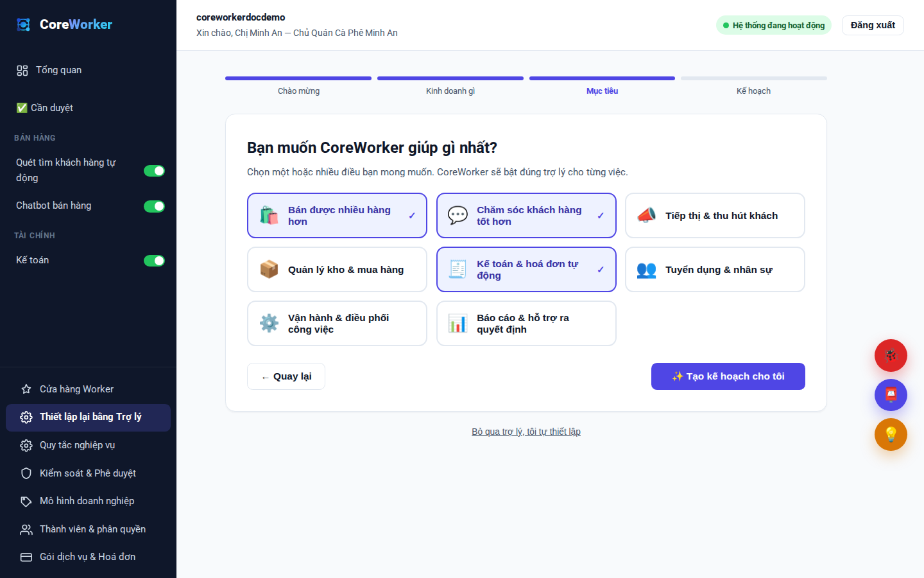Click the Cửa hàng Worker star icon
The image size is (924, 578).
pyautogui.click(x=26, y=389)
